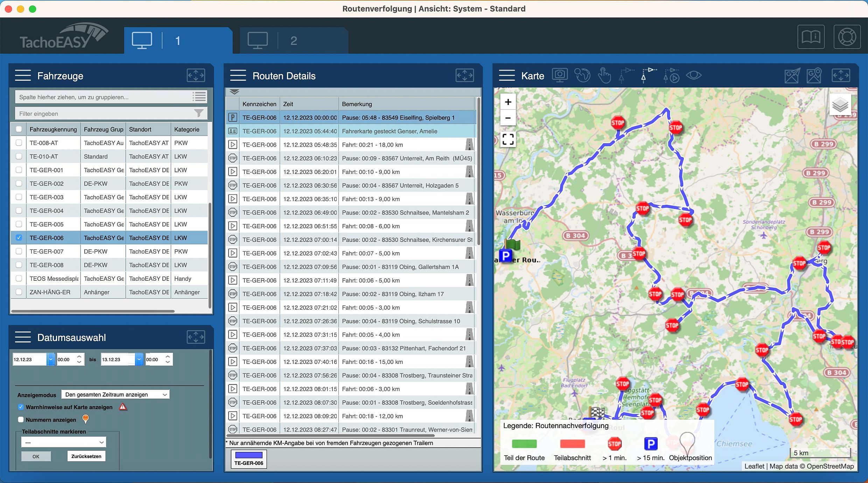868x483 pixels.
Task: Expand the Teilabschnitte markieren dropdown
Action: tap(63, 442)
